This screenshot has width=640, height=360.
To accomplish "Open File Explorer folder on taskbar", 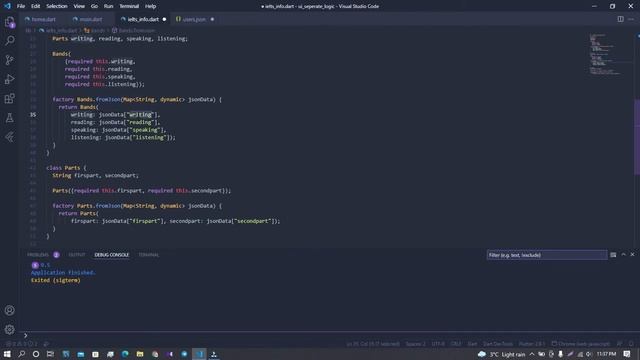I will 140,354.
